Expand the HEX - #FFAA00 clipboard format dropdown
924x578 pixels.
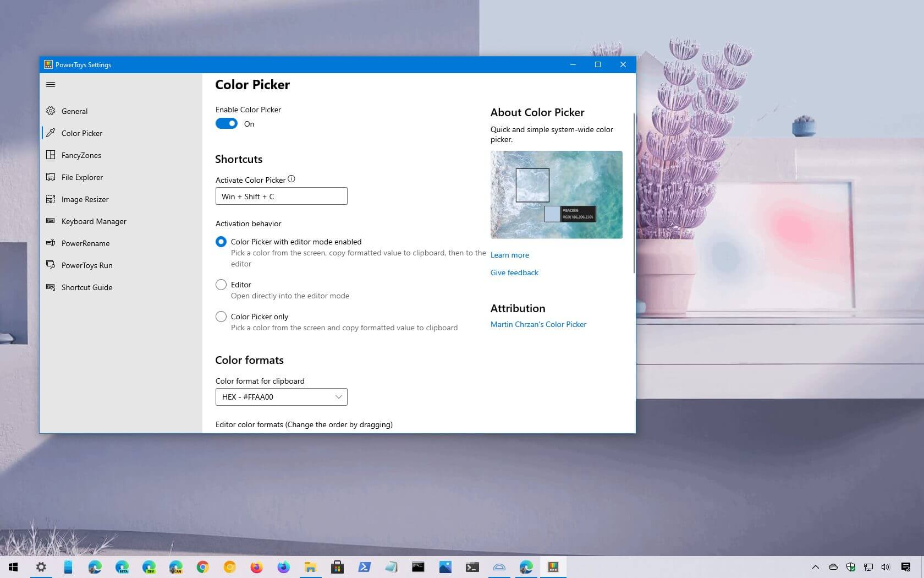[x=281, y=397]
